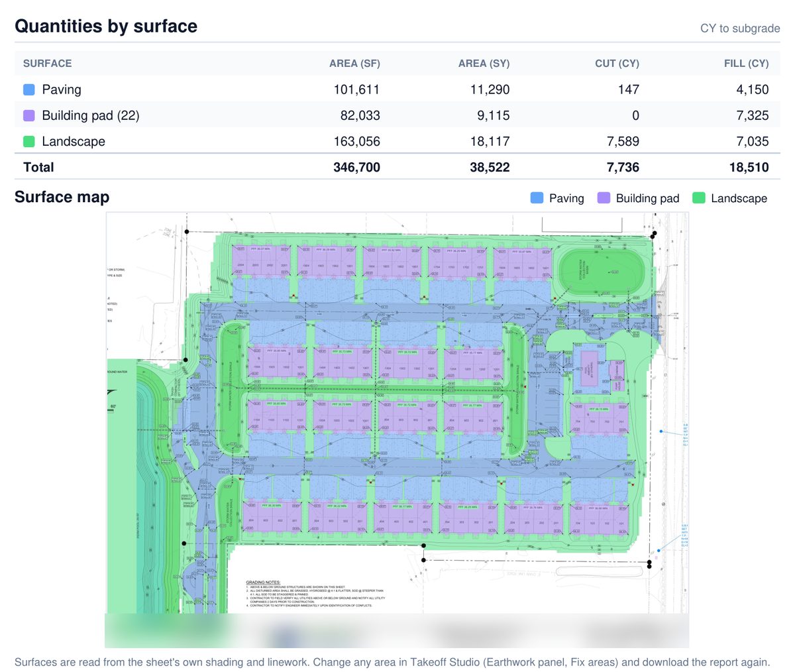Click the 'Building pad' legend label above map
This screenshot has width=795, height=672.
point(647,198)
